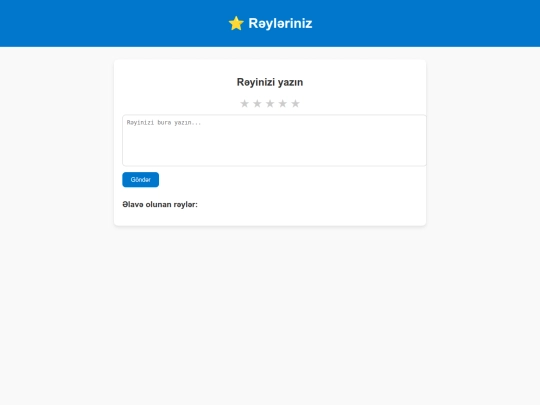Focus the 'Rəyinizi bura yazın...' text area
Image resolution: width=540 pixels, height=405 pixels.
tap(274, 141)
